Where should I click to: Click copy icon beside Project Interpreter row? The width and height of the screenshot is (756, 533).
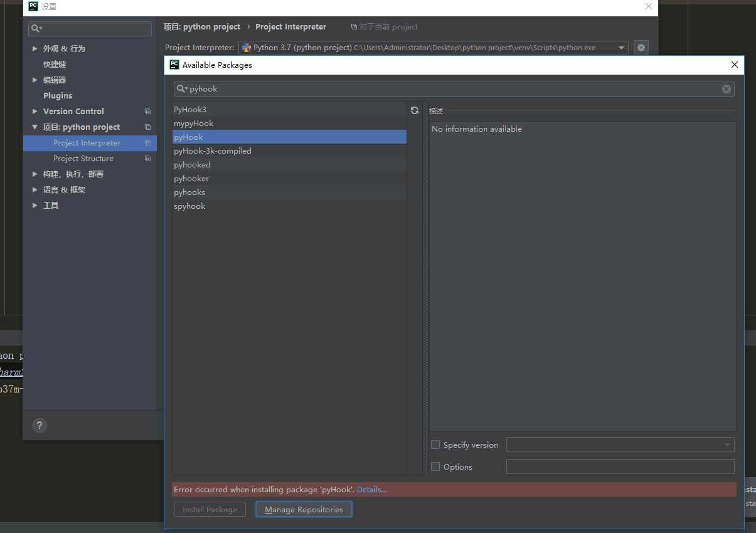point(147,143)
